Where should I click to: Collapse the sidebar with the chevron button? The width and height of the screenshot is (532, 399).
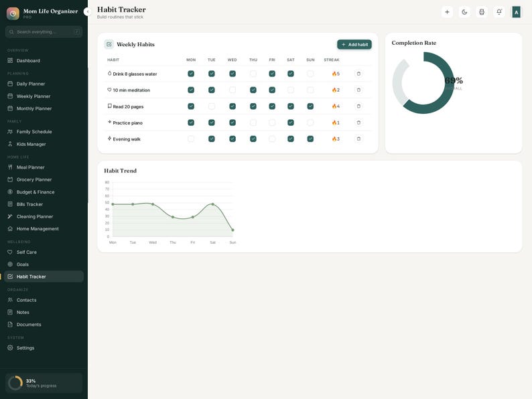point(87,12)
